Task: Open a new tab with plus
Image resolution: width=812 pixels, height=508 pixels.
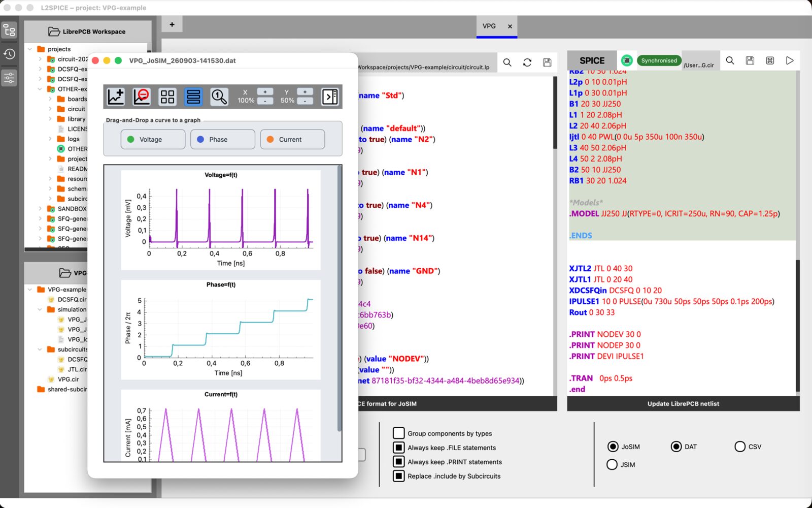Action: point(172,24)
